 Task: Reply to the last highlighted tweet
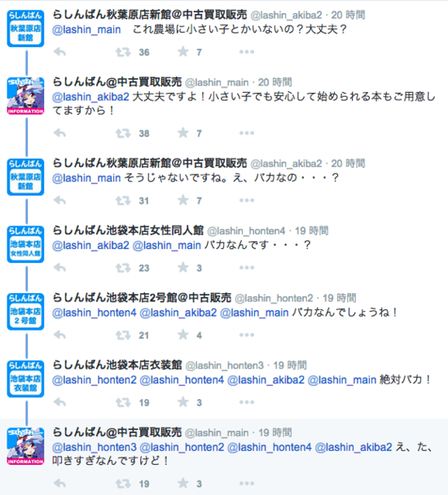[x=59, y=484]
